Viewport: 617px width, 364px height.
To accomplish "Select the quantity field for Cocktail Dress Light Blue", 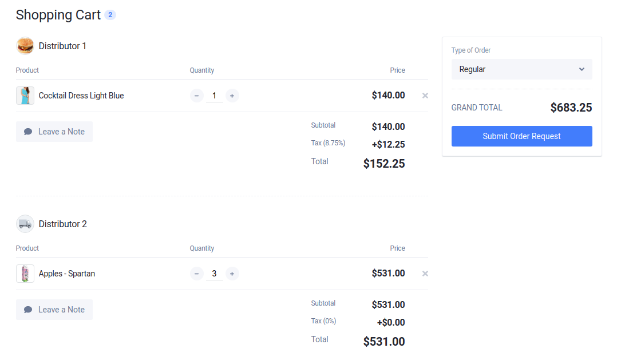I will point(215,96).
